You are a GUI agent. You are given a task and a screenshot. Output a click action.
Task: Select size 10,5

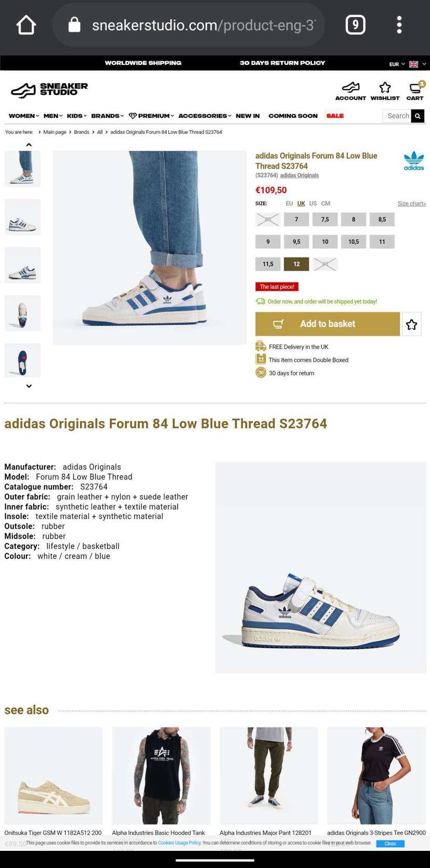pyautogui.click(x=353, y=242)
